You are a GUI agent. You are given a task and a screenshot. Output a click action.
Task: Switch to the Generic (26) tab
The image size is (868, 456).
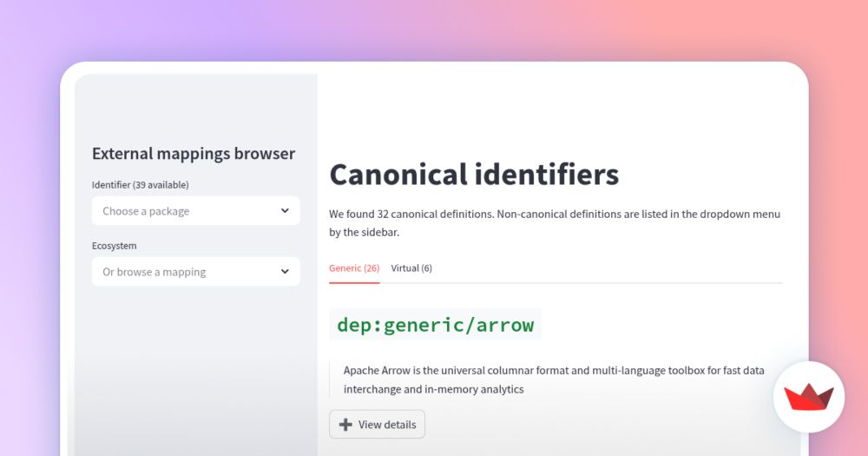pos(354,268)
